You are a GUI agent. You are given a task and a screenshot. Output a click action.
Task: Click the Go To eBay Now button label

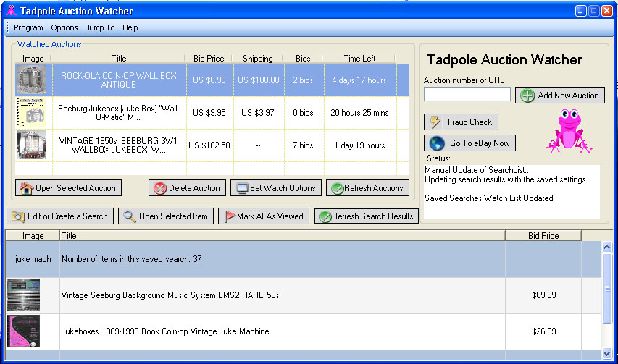coord(480,143)
